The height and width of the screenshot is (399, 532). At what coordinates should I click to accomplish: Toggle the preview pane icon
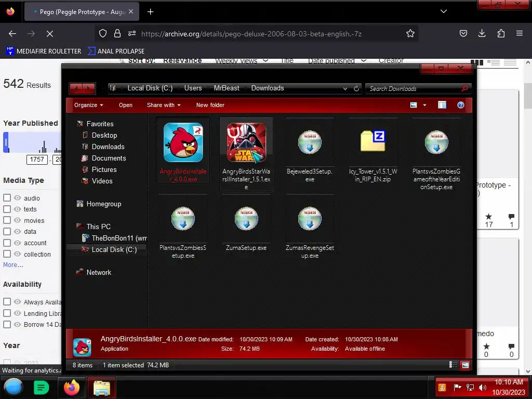pos(442,105)
